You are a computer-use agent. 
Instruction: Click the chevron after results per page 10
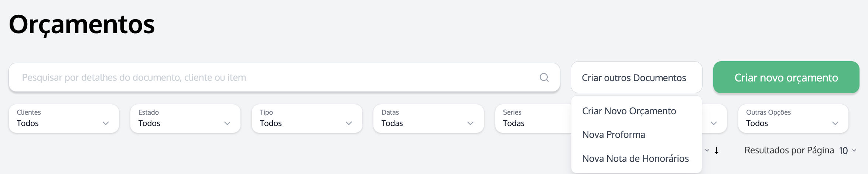pyautogui.click(x=854, y=150)
